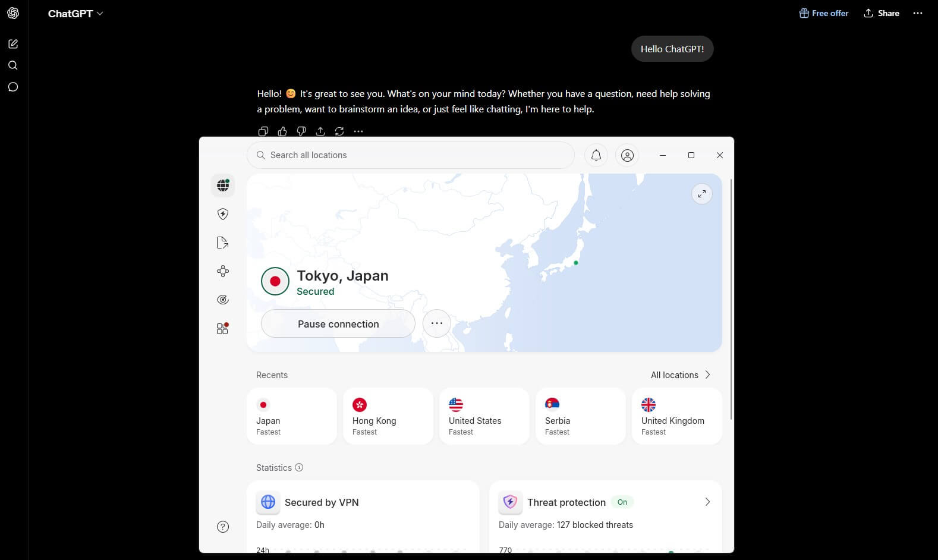
Task: Open VPN notifications bell
Action: (596, 155)
